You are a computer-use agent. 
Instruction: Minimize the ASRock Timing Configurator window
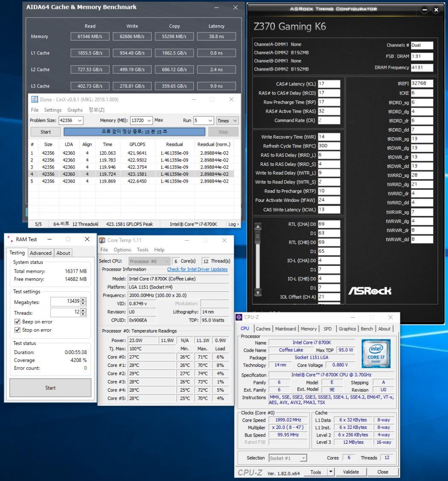point(424,10)
